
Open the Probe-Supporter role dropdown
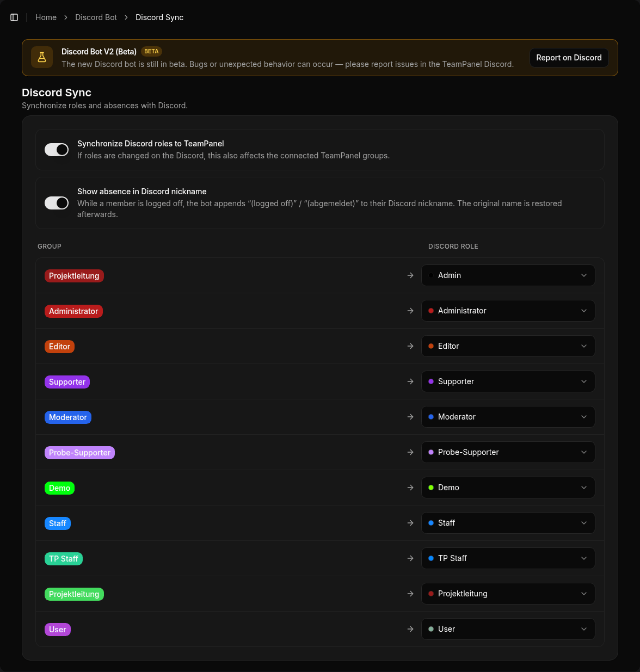tap(508, 452)
